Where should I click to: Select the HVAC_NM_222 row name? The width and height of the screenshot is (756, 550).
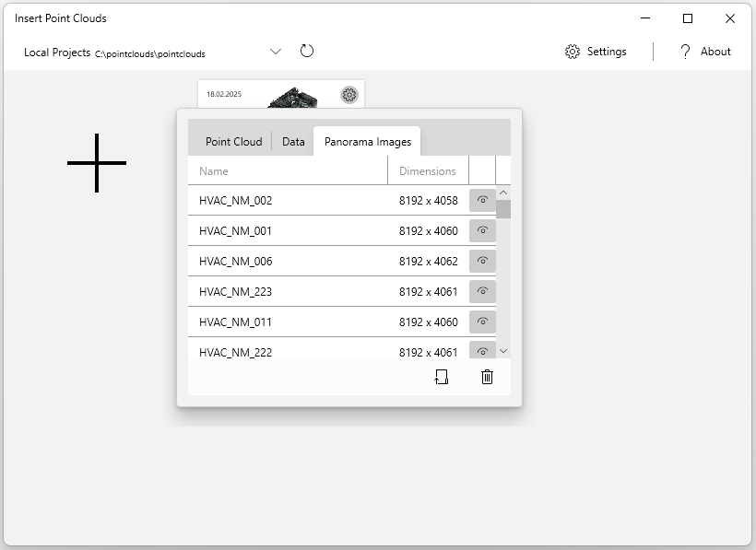235,352
